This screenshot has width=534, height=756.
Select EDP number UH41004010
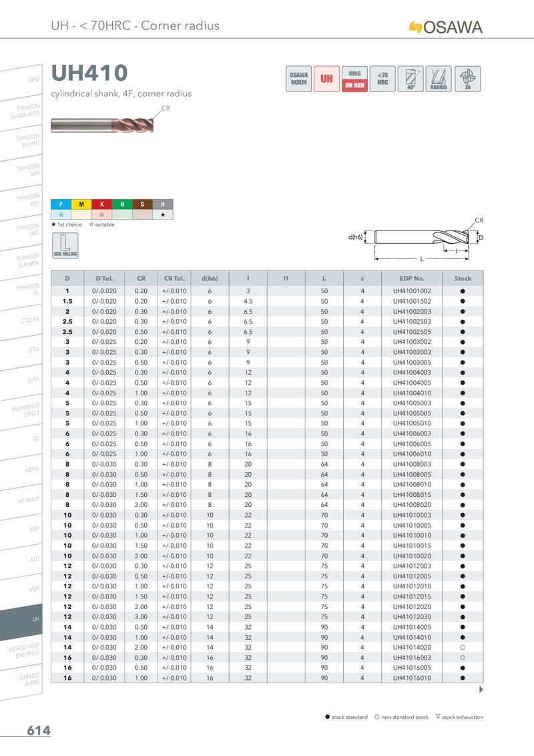pyautogui.click(x=412, y=393)
